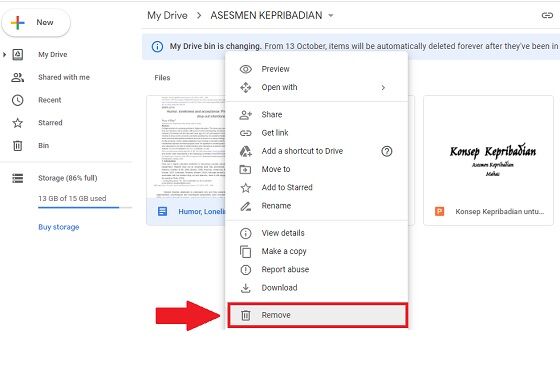Image resolution: width=560 pixels, height=385 pixels.
Task: Select Remove from the context menu
Action: coord(318,315)
